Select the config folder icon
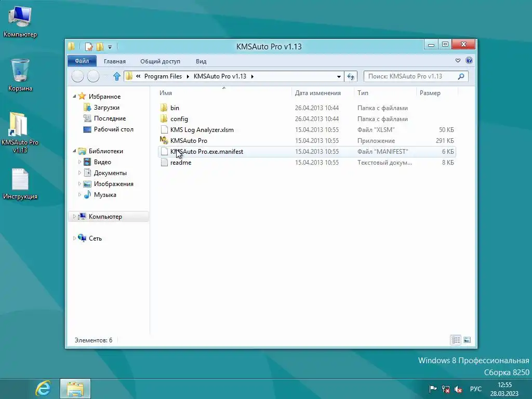 164,119
